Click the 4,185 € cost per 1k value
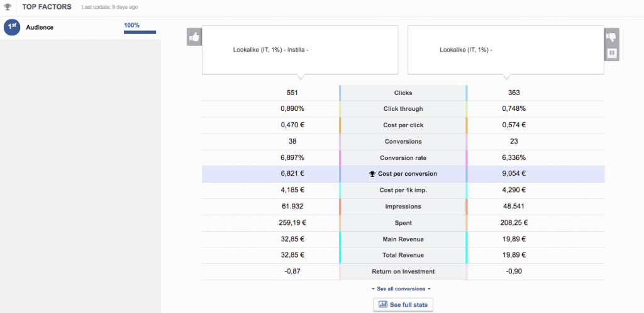 click(292, 190)
